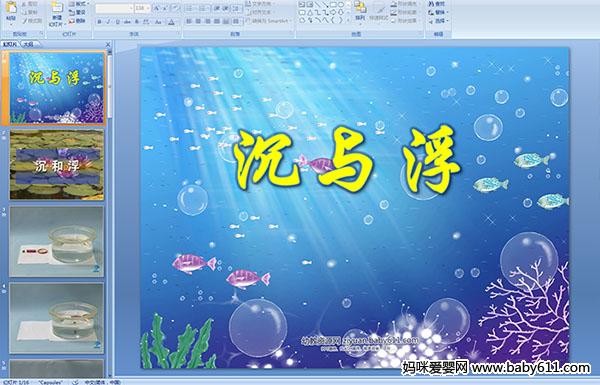The width and height of the screenshot is (600, 385).
Task: Click the Font Color A button
Action: [171, 22]
